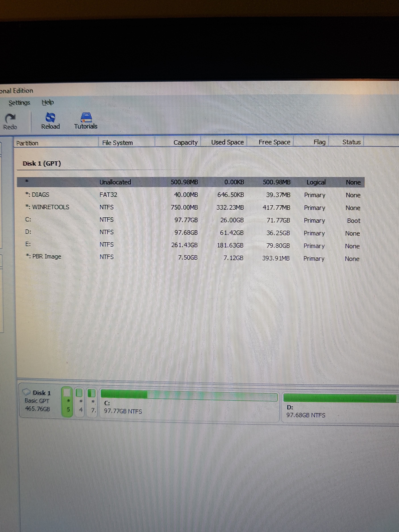Select the PBR Image partition row
The height and width of the screenshot is (532, 399).
click(x=191, y=257)
